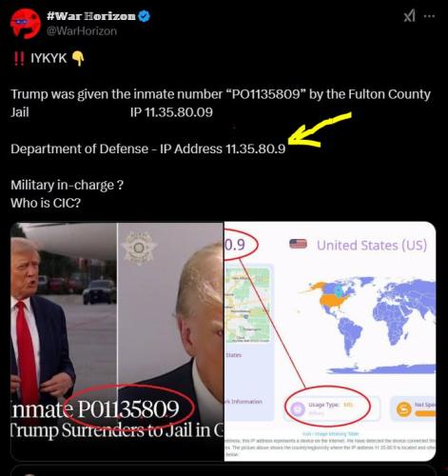448x476 pixels.
Task: Click the orange Net Speed icon
Action: coord(404,409)
